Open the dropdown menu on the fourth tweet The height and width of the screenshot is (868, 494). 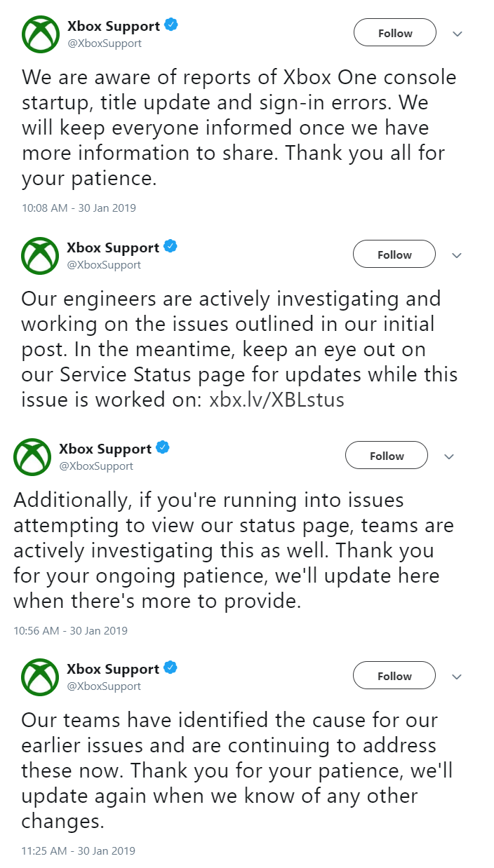(x=457, y=677)
